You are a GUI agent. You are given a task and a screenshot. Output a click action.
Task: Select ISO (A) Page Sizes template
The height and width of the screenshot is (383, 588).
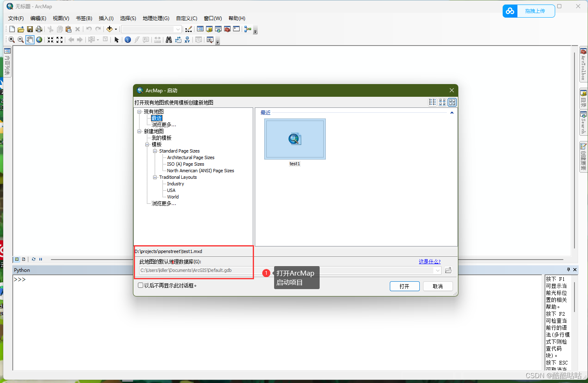coord(185,164)
